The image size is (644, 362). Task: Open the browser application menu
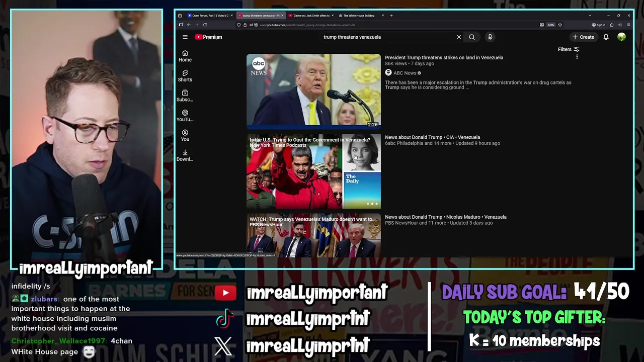(629, 25)
